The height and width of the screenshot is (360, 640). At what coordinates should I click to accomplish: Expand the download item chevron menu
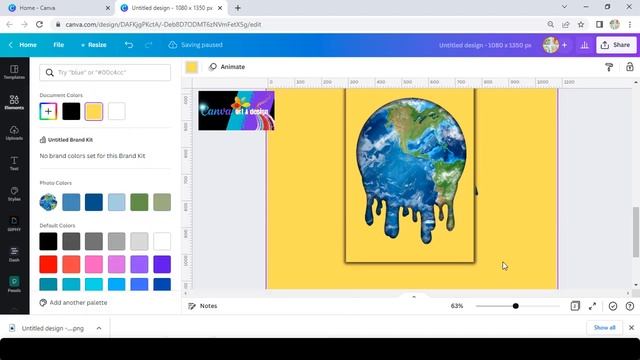tap(99, 328)
